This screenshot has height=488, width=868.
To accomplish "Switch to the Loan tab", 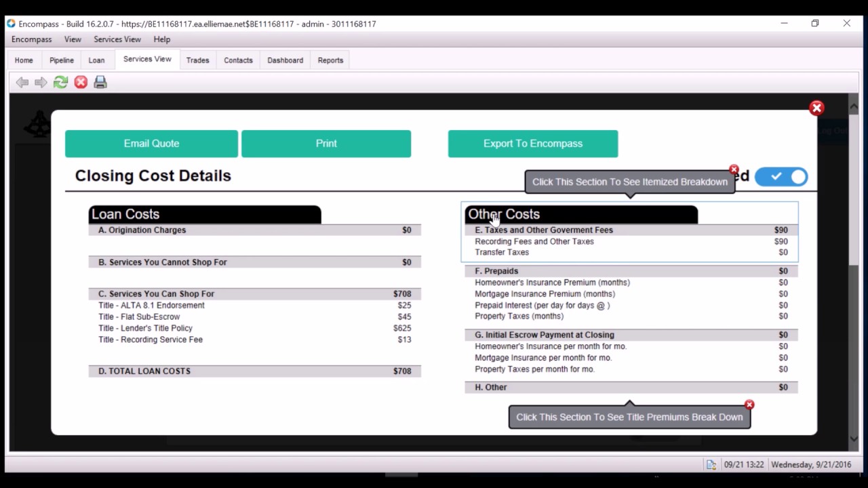I will pos(96,60).
